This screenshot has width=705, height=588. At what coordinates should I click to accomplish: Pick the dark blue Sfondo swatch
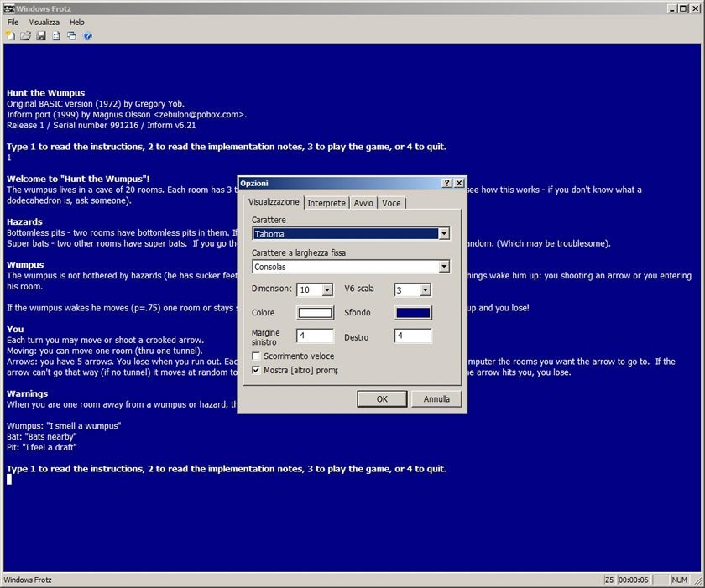click(413, 313)
